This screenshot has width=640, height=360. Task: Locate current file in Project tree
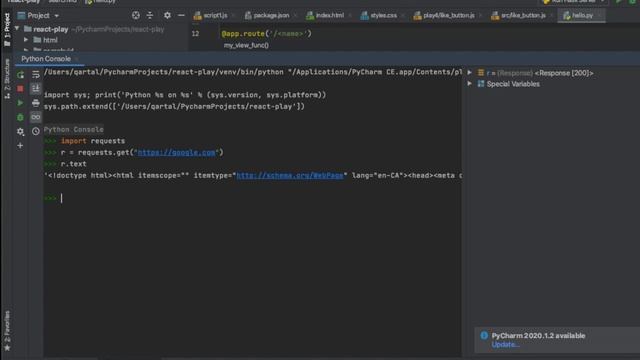point(136,16)
